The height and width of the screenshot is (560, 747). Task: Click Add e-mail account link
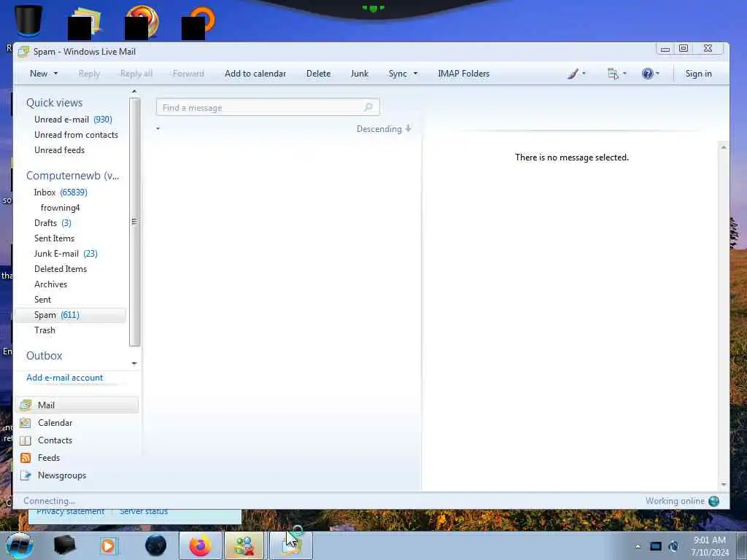click(x=64, y=378)
